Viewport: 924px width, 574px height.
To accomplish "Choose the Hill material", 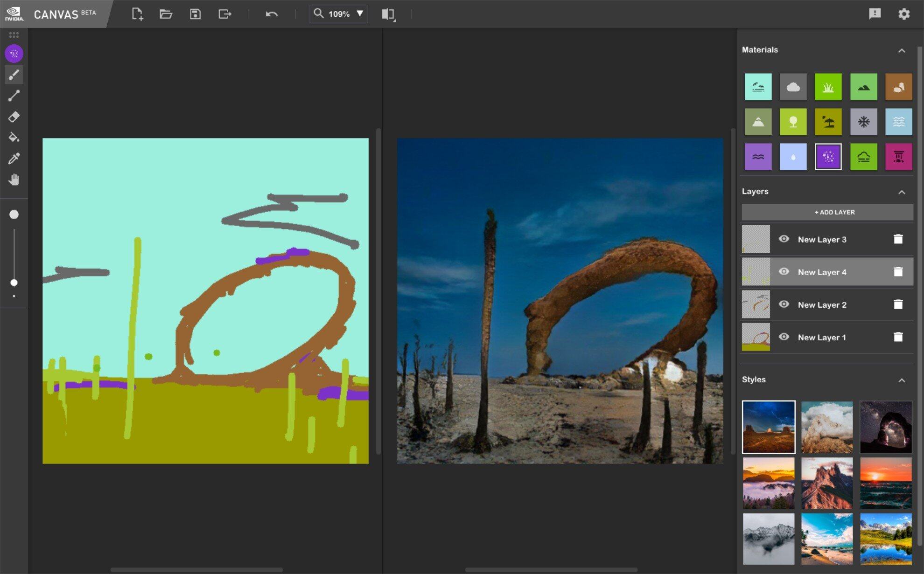I will pyautogui.click(x=864, y=87).
